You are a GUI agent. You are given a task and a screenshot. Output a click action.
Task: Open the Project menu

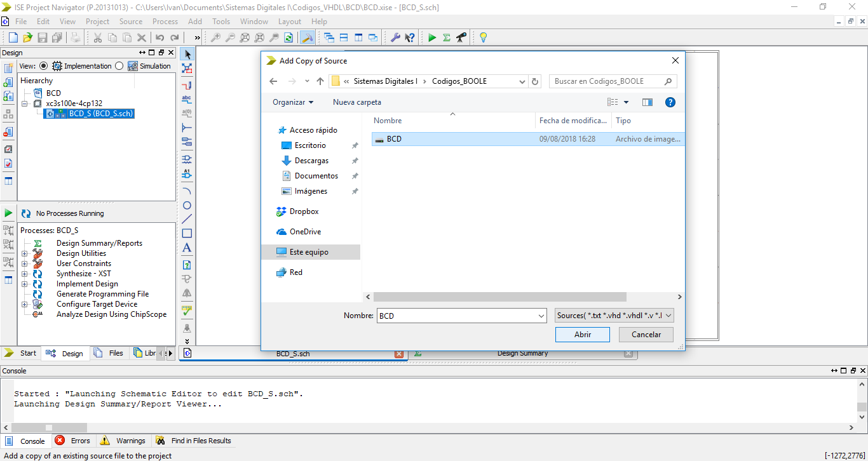(x=98, y=21)
